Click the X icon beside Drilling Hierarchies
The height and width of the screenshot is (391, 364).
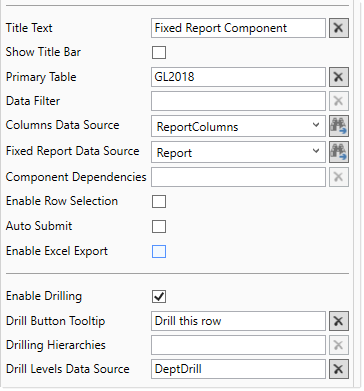coord(339,345)
